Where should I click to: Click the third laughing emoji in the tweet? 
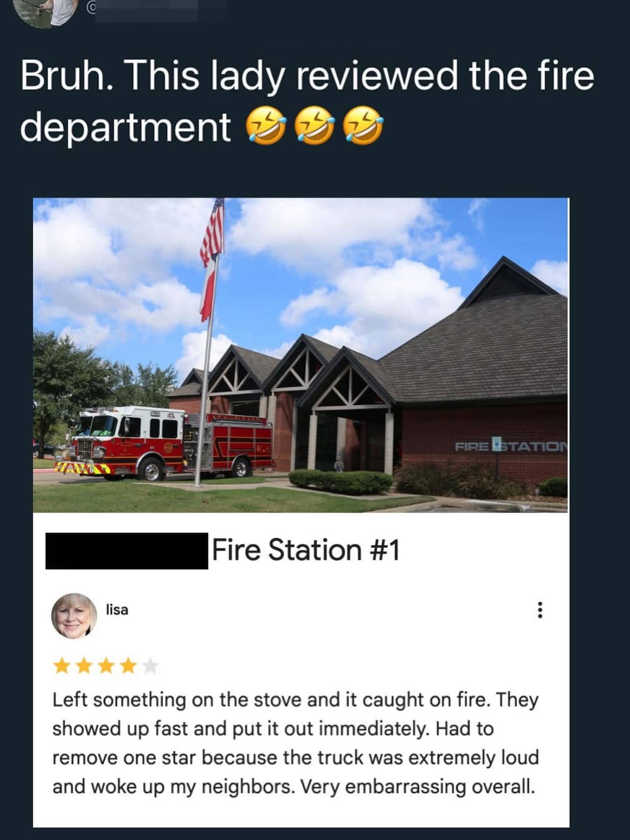coord(364,125)
